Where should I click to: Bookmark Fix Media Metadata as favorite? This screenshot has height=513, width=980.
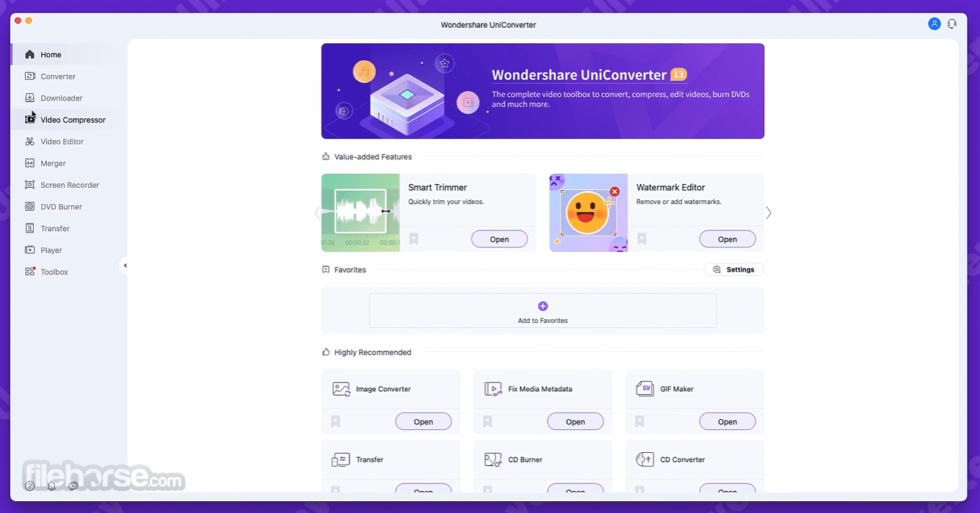(487, 421)
